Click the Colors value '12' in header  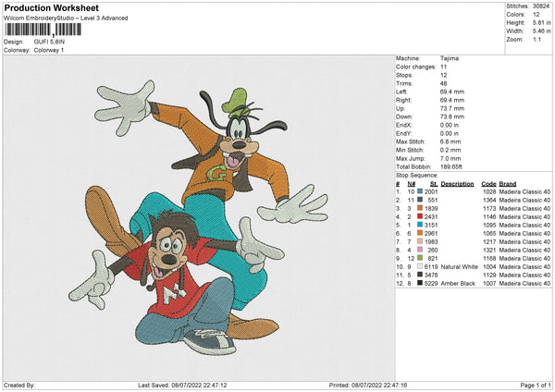(x=536, y=15)
